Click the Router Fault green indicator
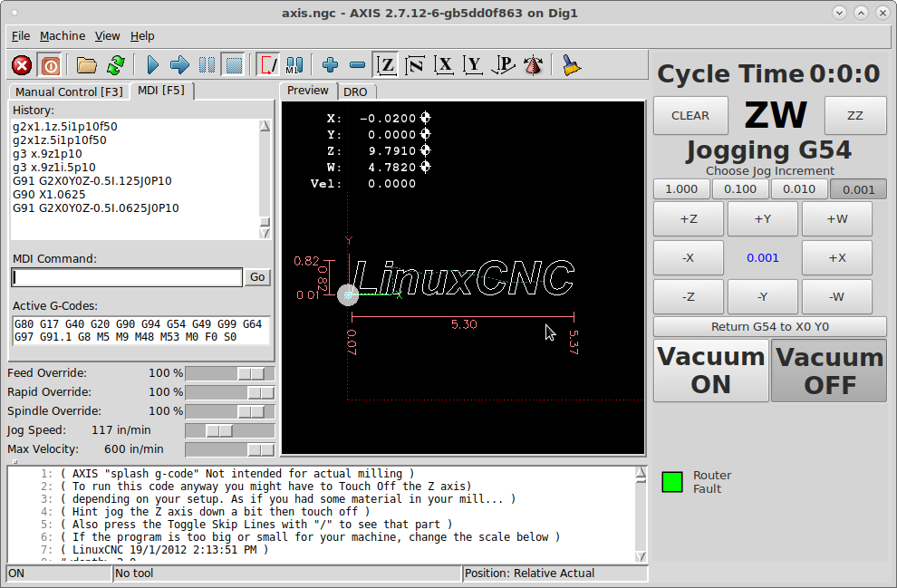Viewport: 897px width, 588px height. coord(672,482)
